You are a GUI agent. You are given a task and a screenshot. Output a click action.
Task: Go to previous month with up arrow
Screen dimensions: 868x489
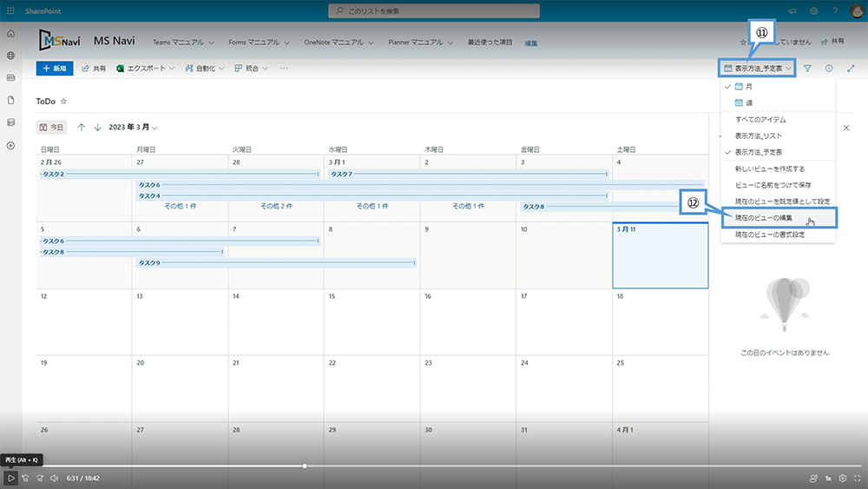point(82,127)
